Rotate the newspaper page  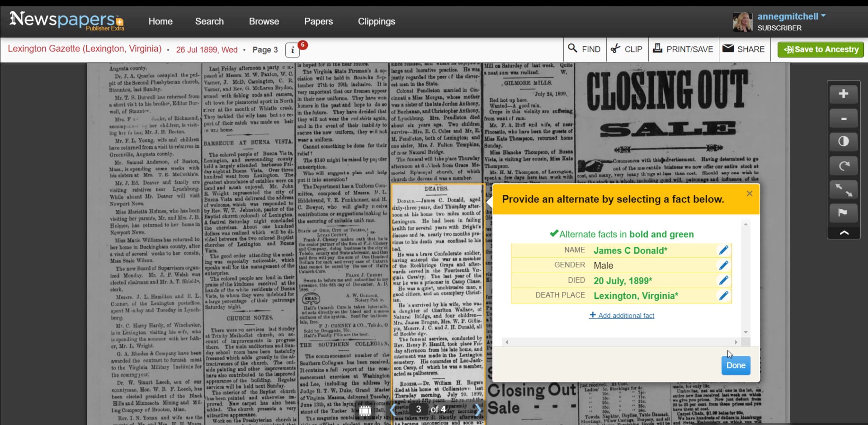coord(844,166)
